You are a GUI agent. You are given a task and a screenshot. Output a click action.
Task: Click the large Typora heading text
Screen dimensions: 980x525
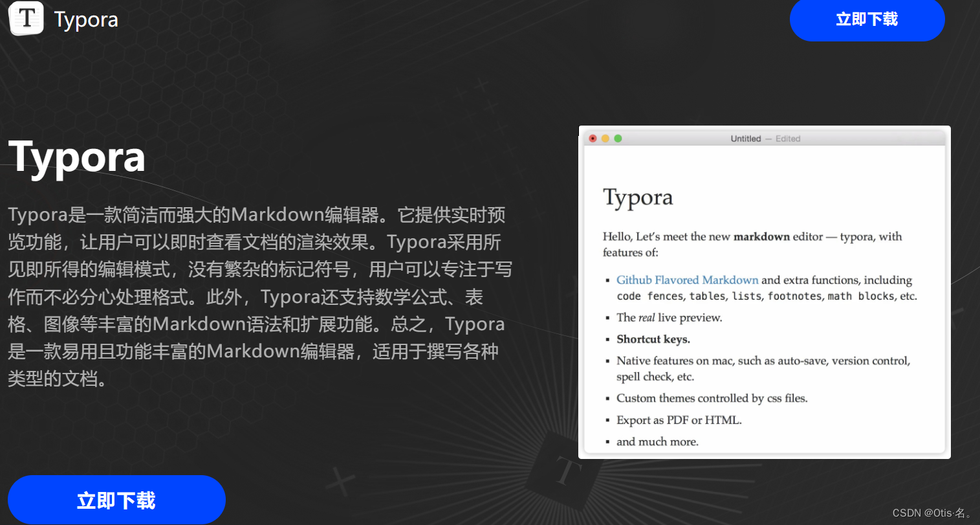[77, 158]
